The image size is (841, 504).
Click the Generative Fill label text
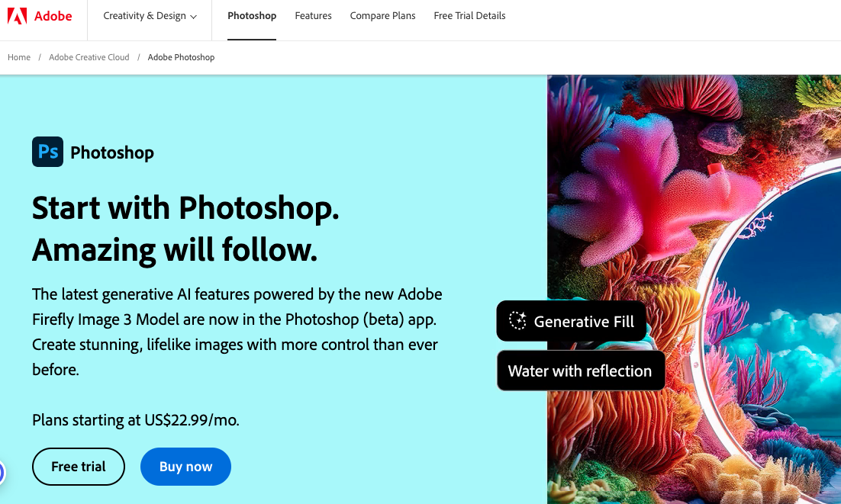pos(584,321)
